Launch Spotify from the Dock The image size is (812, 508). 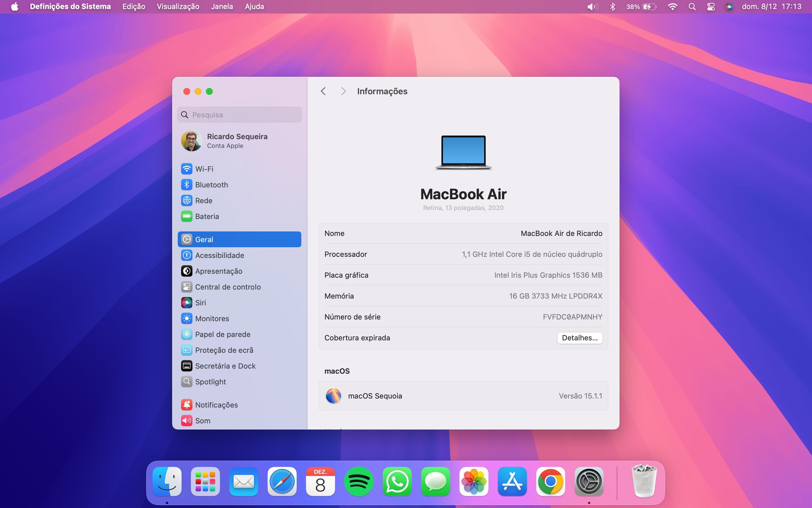[x=359, y=481]
